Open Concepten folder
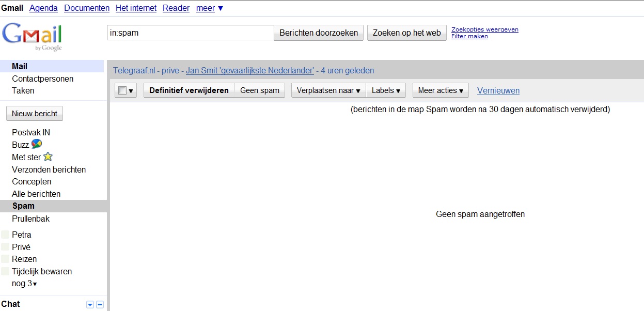 32,181
